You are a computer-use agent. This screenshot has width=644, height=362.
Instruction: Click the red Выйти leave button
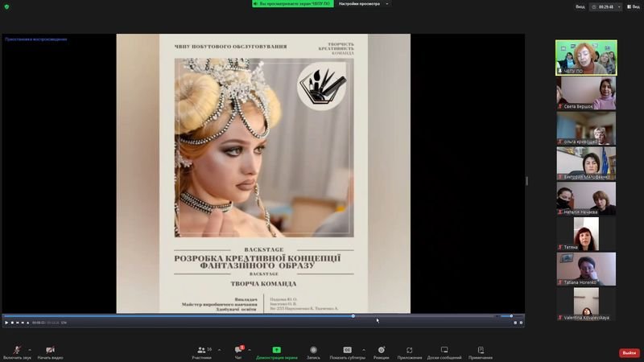(629, 352)
